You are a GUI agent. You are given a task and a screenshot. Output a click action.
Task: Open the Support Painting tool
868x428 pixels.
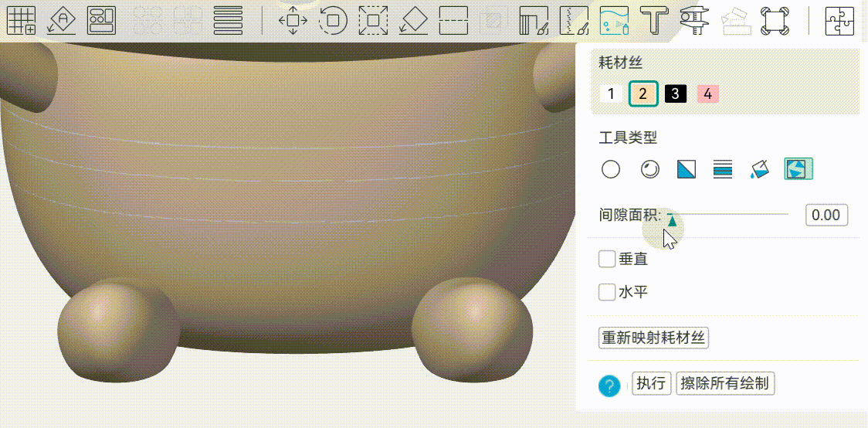534,21
